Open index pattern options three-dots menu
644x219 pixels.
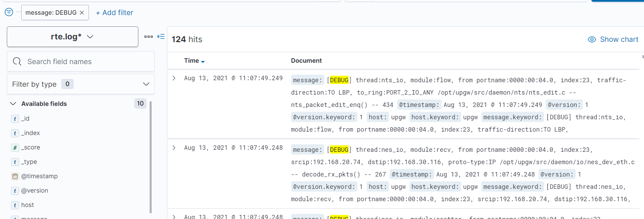tap(149, 37)
